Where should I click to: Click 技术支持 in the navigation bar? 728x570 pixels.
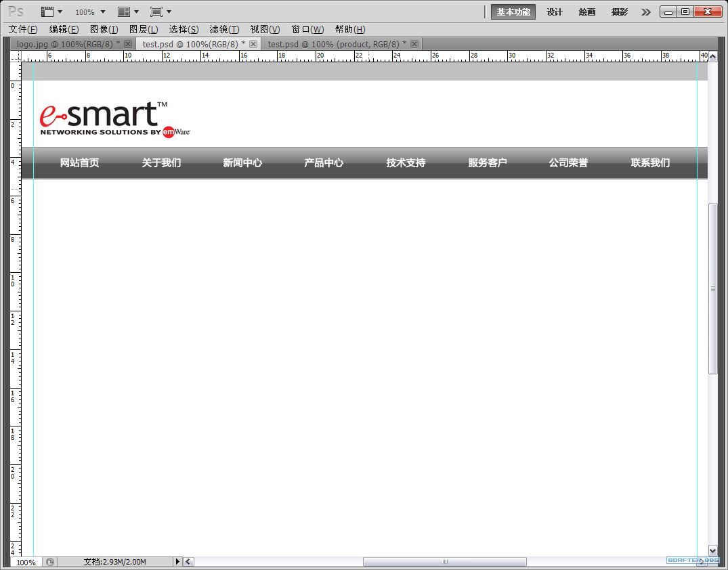406,163
